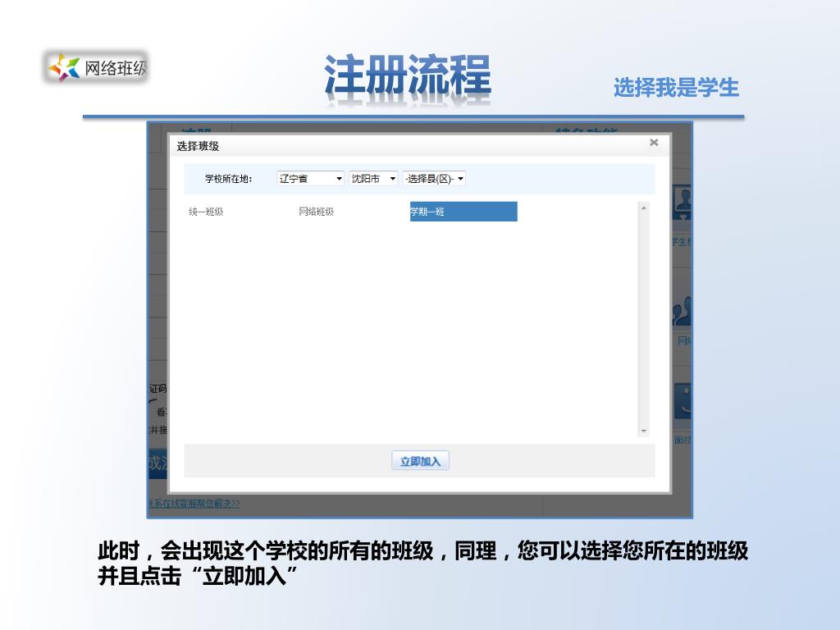Image resolution: width=840 pixels, height=630 pixels.
Task: Click the scrollbar up arrow in the class list
Action: click(x=644, y=208)
